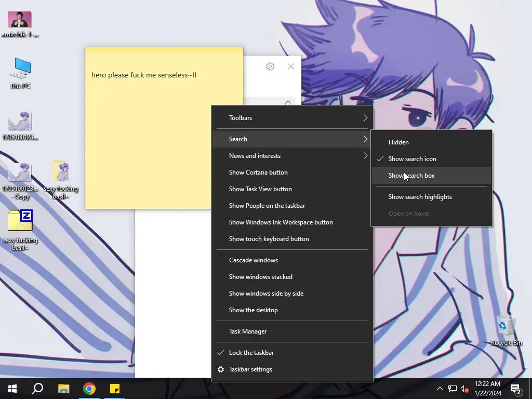Toggle Show Cortana button

(x=292, y=172)
